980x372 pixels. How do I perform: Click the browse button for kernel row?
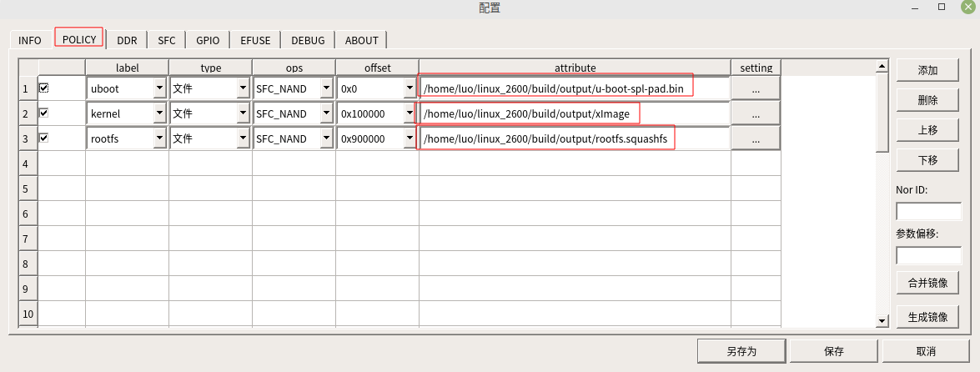point(755,113)
